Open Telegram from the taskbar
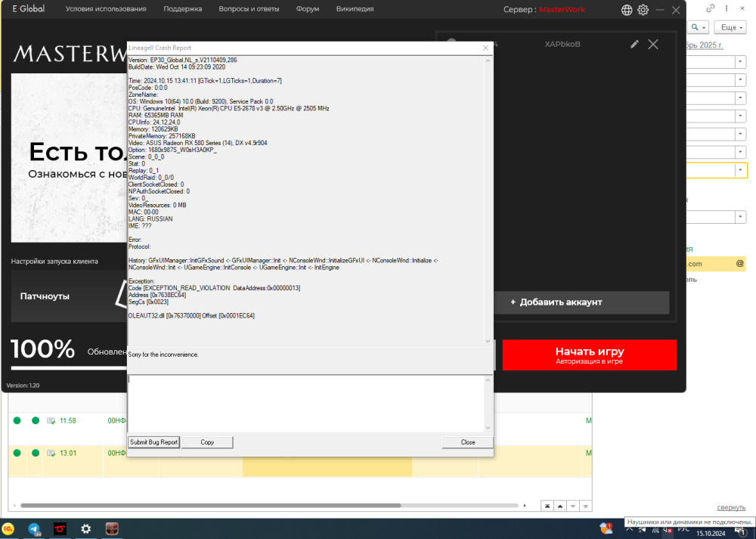Viewport: 756px width, 539px height. coord(35,529)
